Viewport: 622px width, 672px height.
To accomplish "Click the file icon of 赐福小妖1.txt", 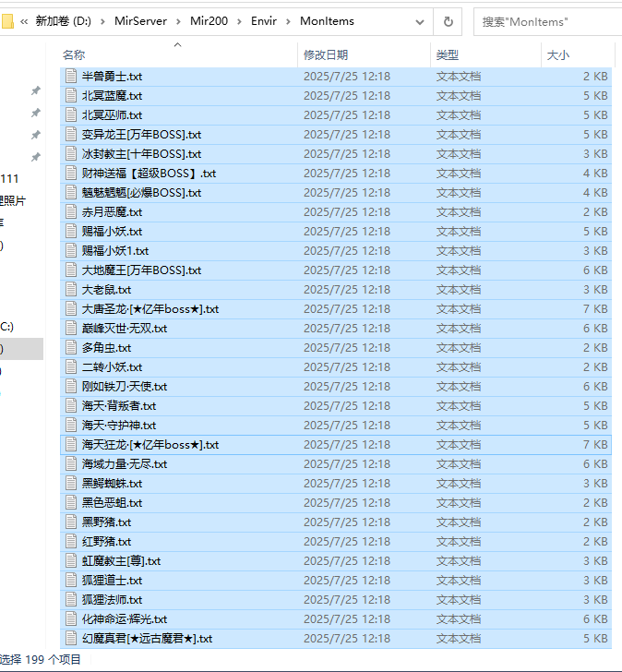I will (x=71, y=251).
